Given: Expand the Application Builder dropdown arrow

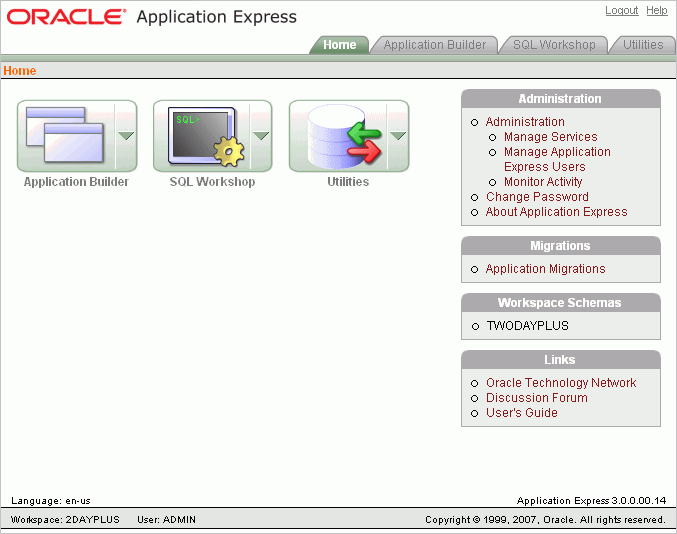Looking at the screenshot, I should 125,136.
